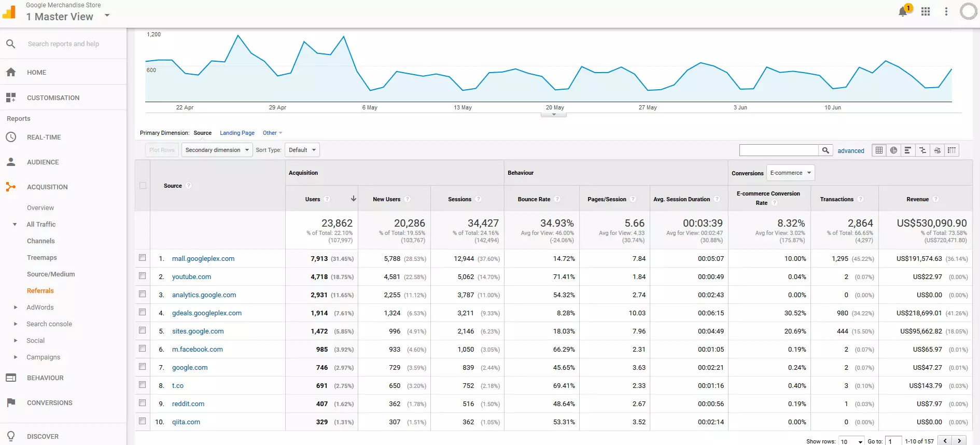
Task: Click help icon next to Source header
Action: pos(189,186)
